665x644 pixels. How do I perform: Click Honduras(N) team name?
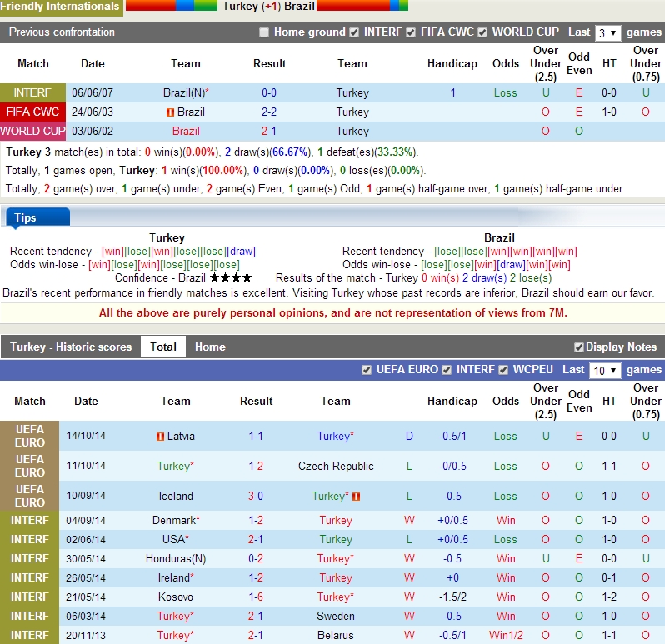pyautogui.click(x=176, y=558)
